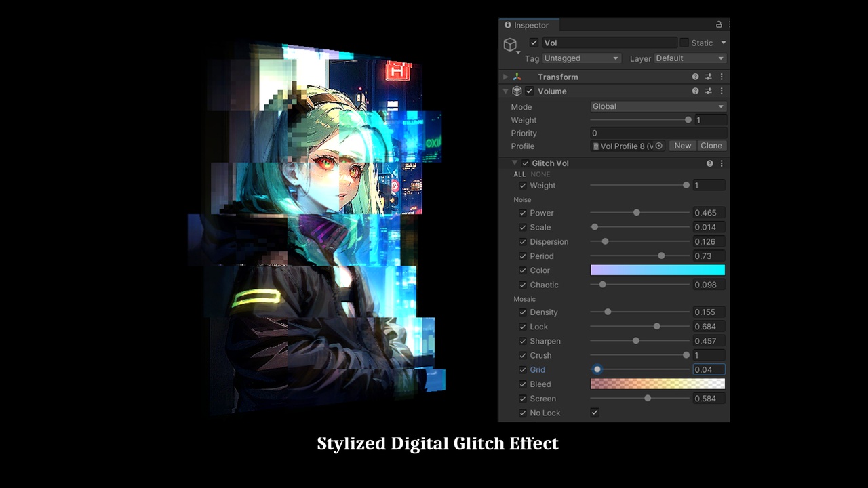
Task: Open Volume component presets
Action: 709,91
